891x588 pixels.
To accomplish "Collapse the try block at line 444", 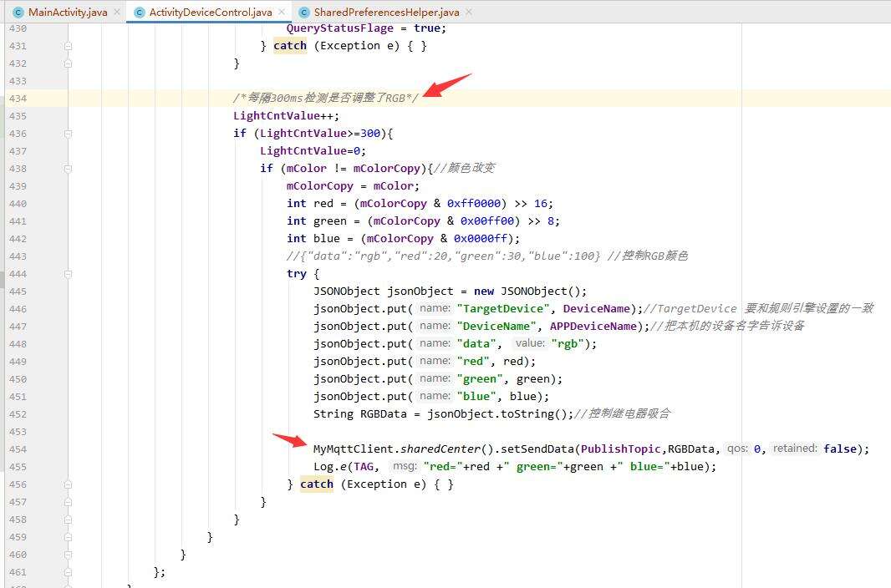I will point(68,274).
